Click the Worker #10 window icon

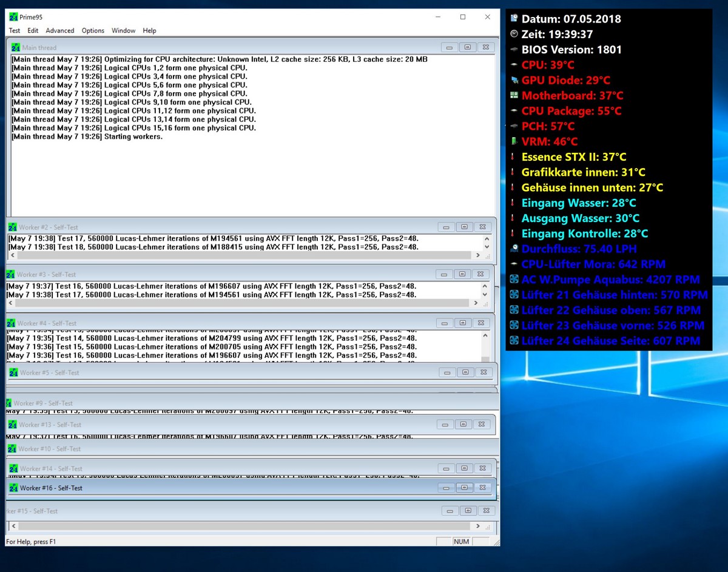tap(12, 449)
